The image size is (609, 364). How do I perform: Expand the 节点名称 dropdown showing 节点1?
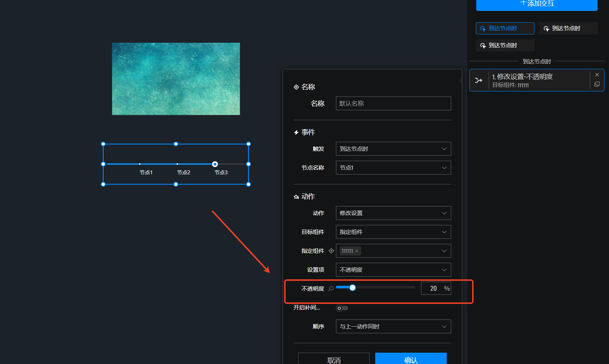click(393, 168)
